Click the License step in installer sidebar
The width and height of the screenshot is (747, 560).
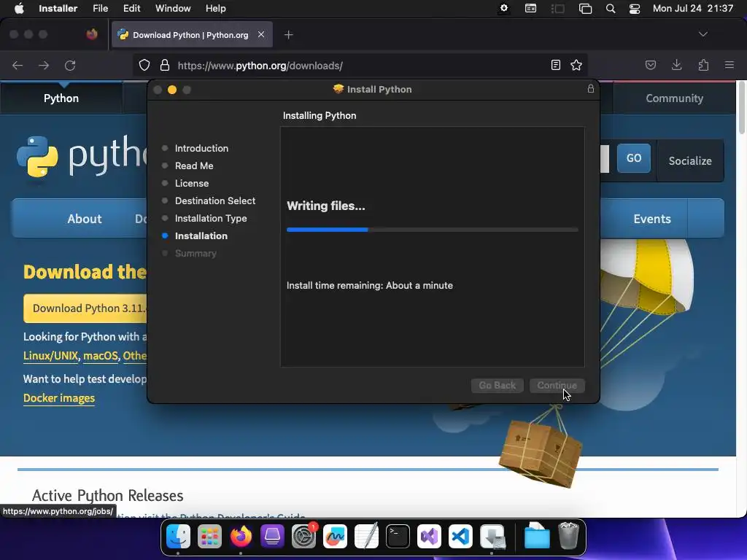[192, 183]
